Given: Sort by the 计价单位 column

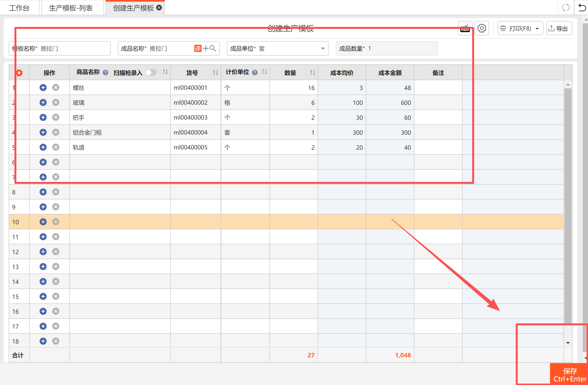Looking at the screenshot, I should click(x=265, y=72).
